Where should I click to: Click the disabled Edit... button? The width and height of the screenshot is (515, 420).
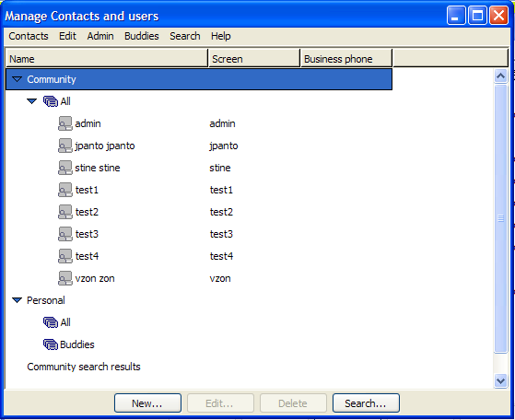(220, 402)
